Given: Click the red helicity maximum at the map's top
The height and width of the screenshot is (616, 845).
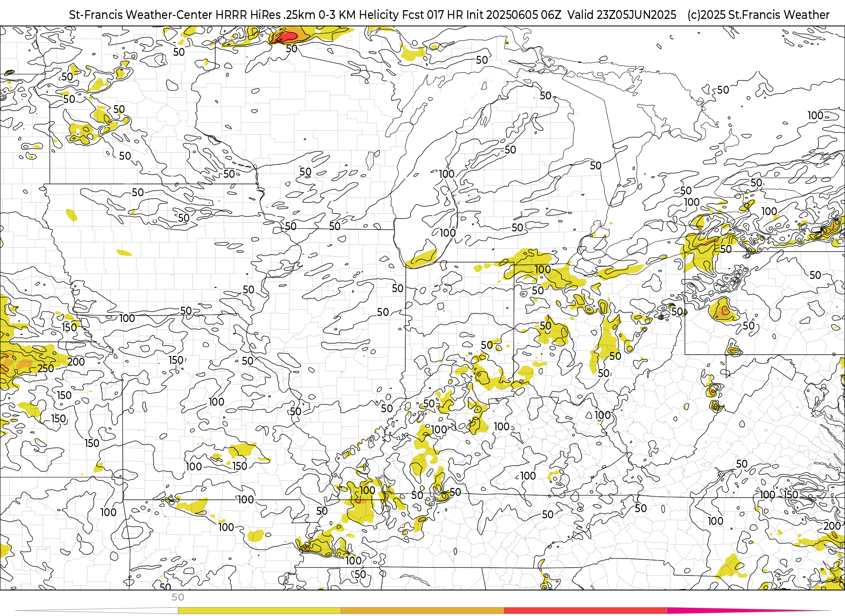Looking at the screenshot, I should tap(286, 37).
